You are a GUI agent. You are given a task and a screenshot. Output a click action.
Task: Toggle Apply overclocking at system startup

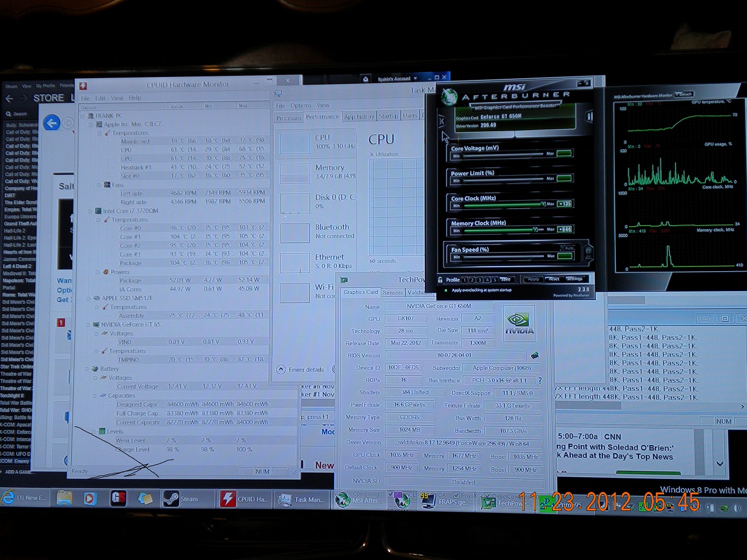(447, 290)
